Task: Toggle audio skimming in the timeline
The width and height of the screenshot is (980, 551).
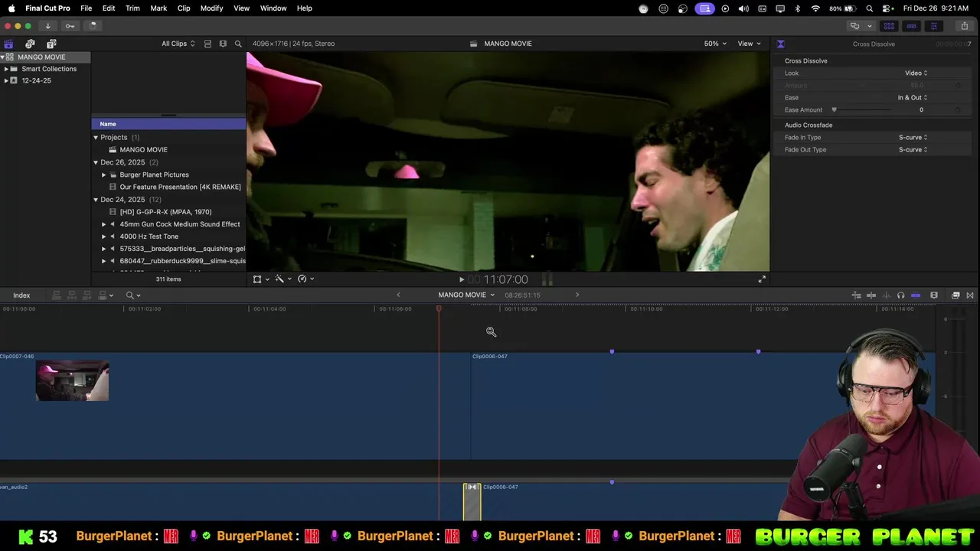Action: click(x=887, y=295)
